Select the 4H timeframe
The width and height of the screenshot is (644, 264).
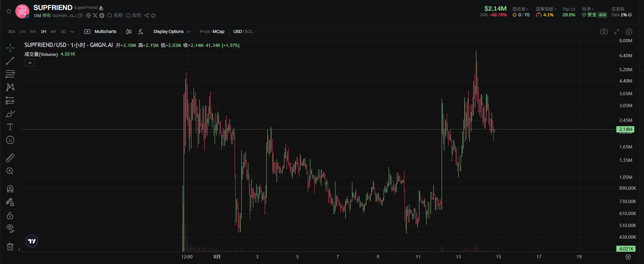tap(53, 32)
